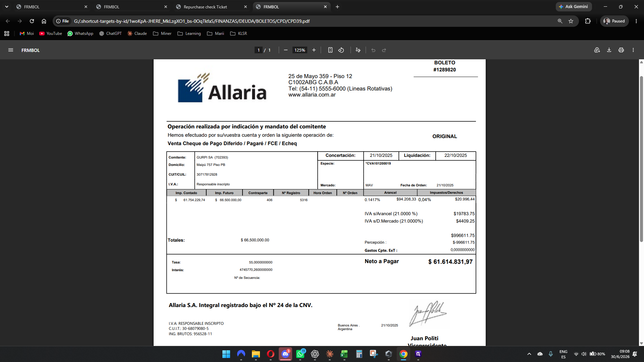
Task: Print the PDF document
Action: (621, 50)
